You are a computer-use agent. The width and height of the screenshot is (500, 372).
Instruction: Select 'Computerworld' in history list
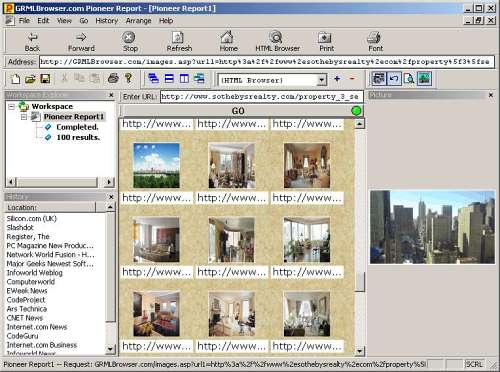pyautogui.click(x=31, y=282)
